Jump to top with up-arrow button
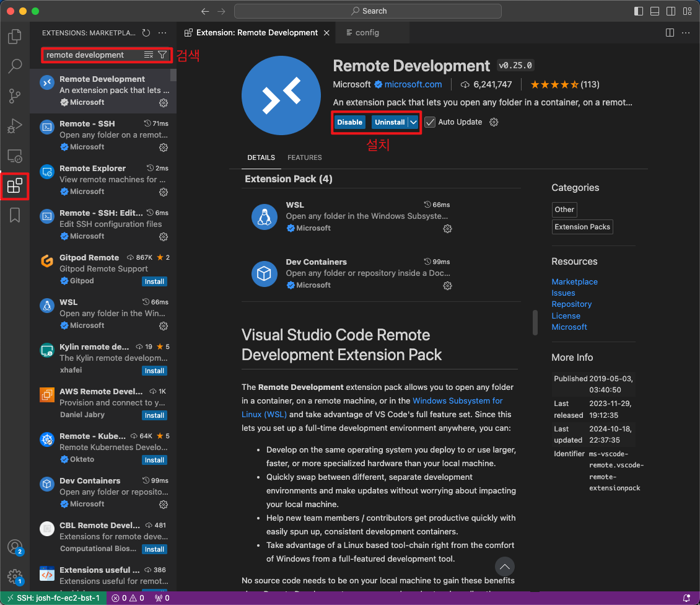 pos(504,567)
